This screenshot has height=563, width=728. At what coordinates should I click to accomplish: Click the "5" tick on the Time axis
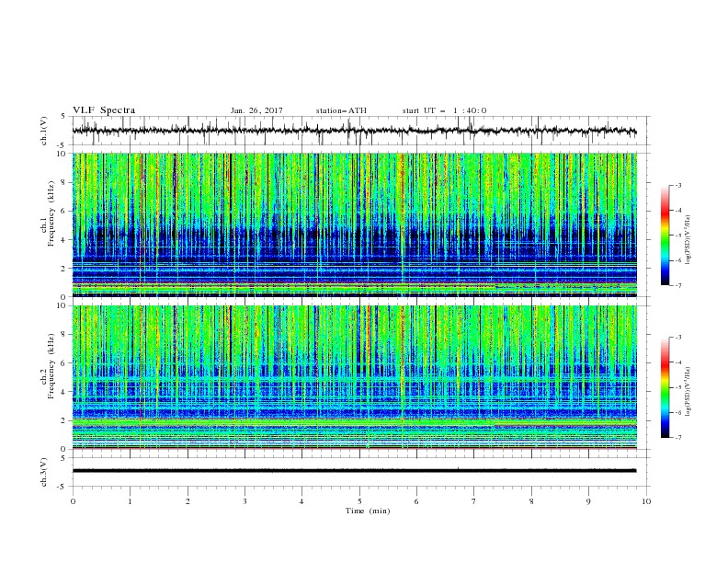(x=359, y=501)
